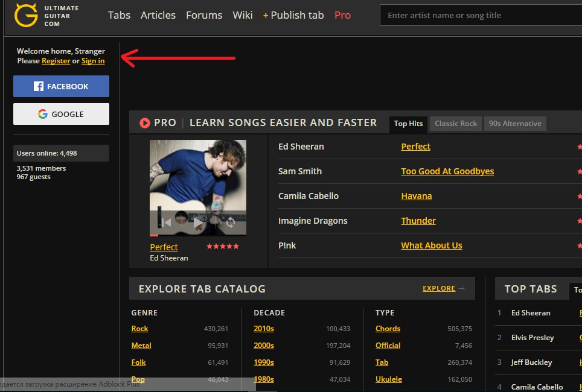Select the Top Hits tab
The height and width of the screenshot is (392, 582).
[408, 124]
